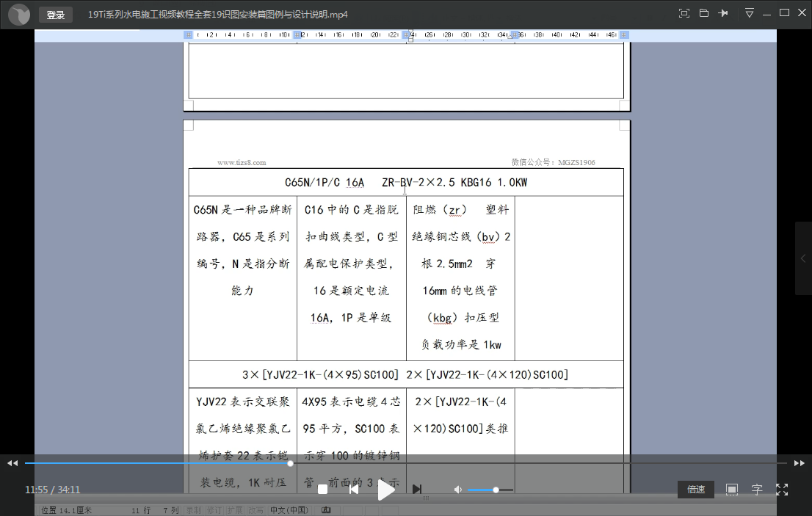Open the 倍速 playback speed options

pos(696,490)
